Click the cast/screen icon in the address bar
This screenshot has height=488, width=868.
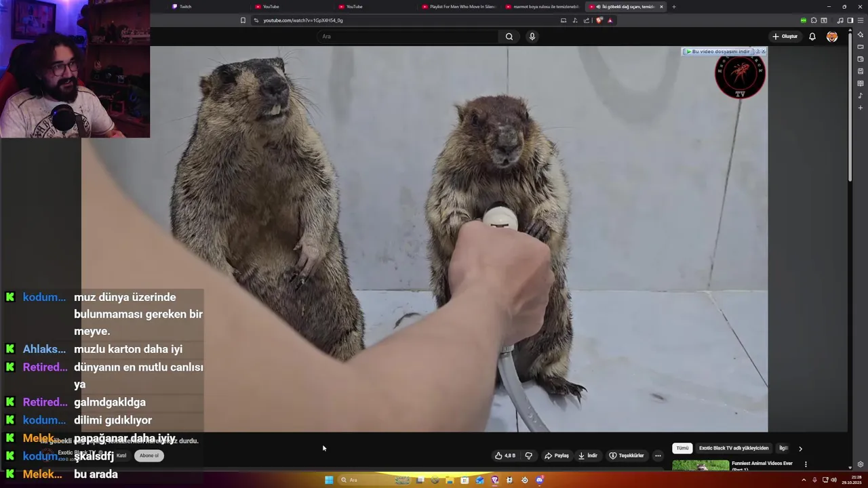click(563, 20)
